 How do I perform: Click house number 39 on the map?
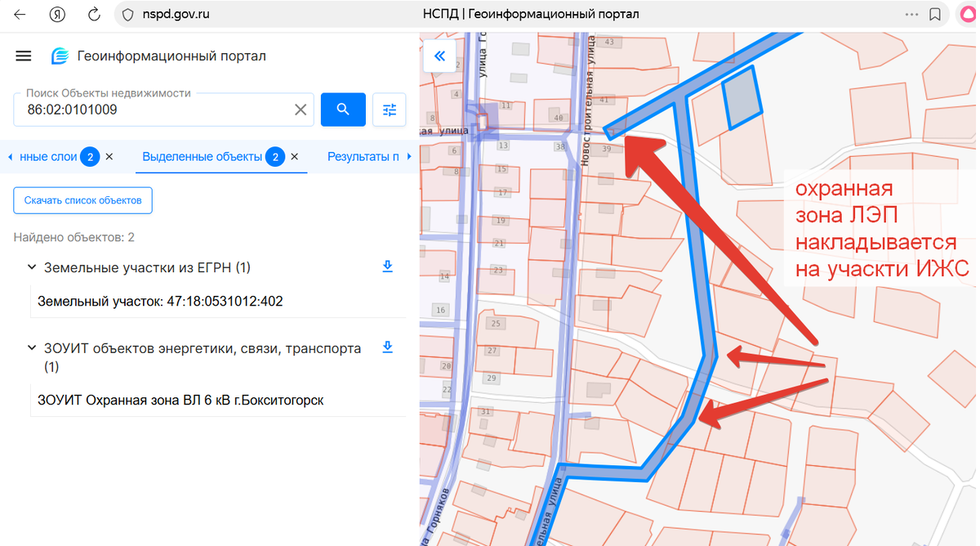pyautogui.click(x=606, y=150)
